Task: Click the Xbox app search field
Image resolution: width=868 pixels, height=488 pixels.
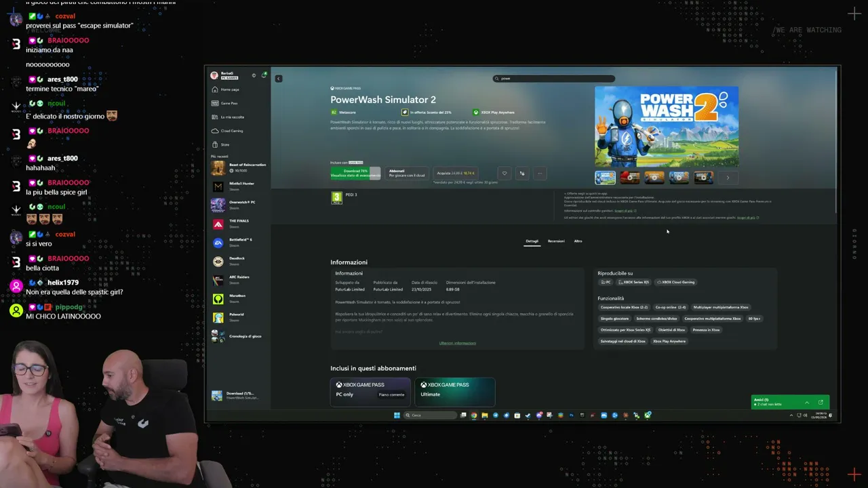Action: 554,79
